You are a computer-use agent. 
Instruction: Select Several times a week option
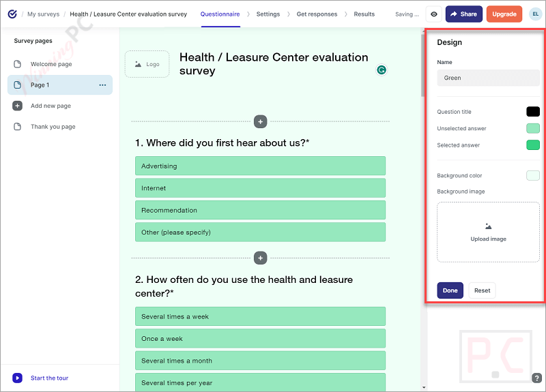(x=261, y=316)
